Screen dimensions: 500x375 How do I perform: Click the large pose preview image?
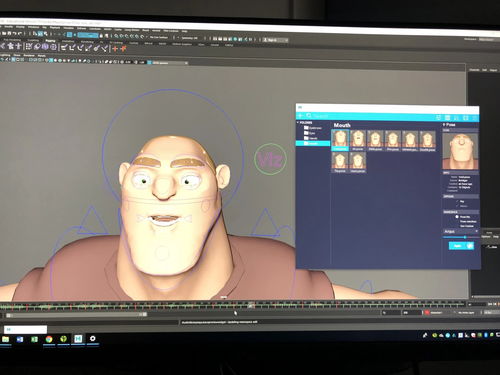460,151
